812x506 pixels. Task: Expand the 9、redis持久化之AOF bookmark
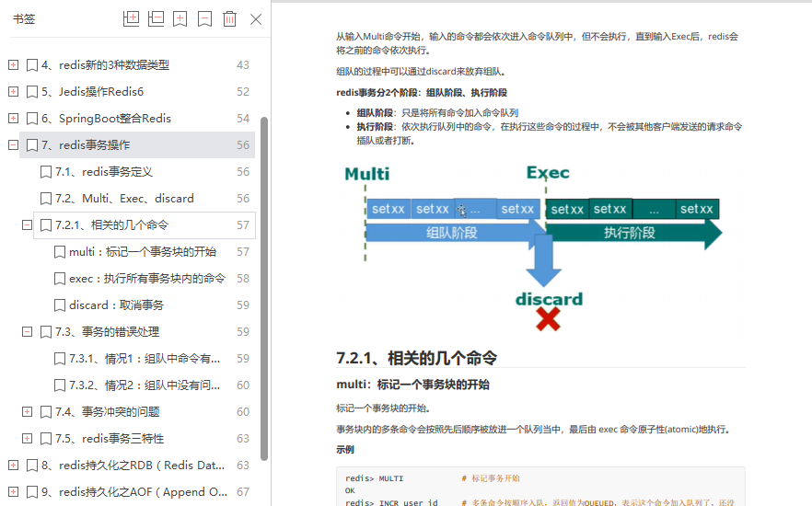coord(14,491)
